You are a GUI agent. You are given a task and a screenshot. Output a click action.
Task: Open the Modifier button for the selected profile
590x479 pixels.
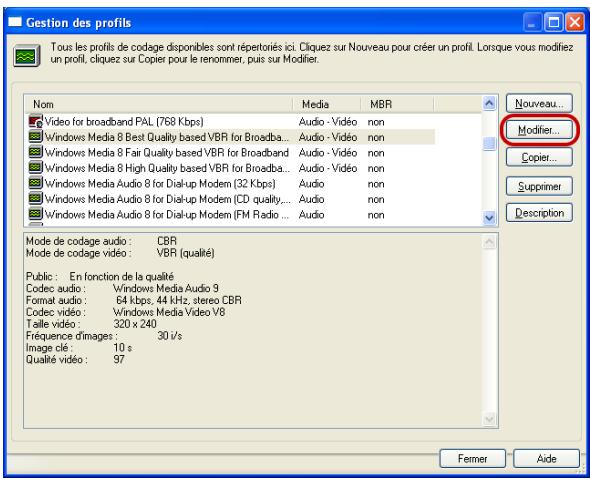click(539, 130)
